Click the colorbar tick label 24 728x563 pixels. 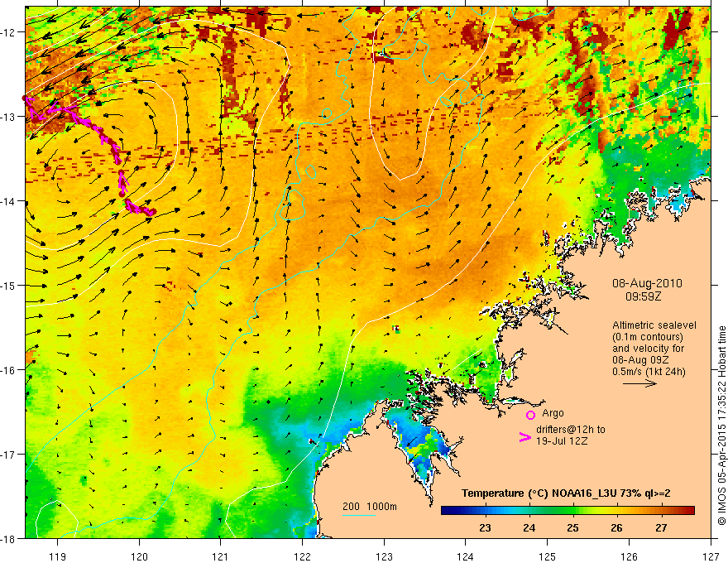click(x=529, y=527)
